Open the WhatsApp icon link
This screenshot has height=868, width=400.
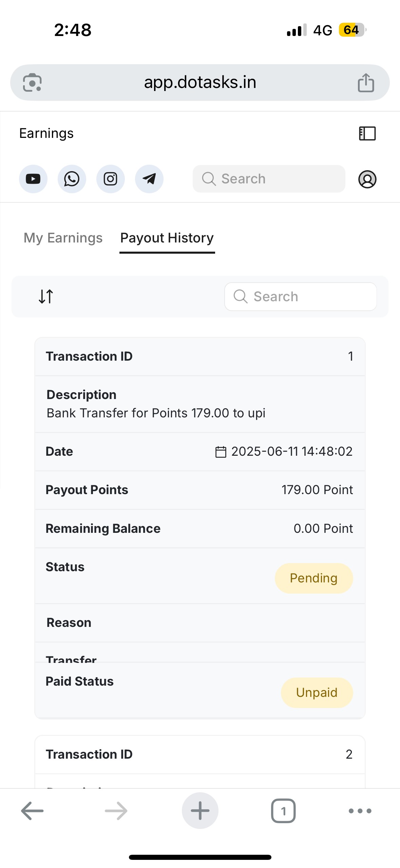72,179
